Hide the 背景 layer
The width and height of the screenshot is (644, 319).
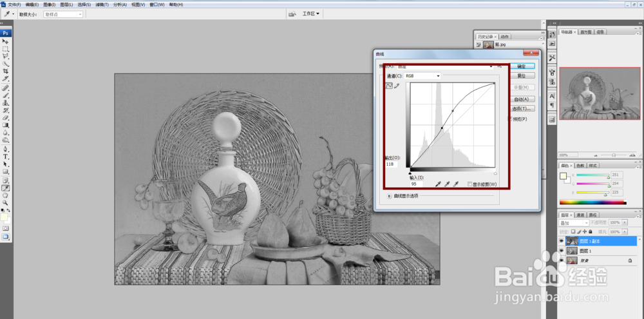562,260
